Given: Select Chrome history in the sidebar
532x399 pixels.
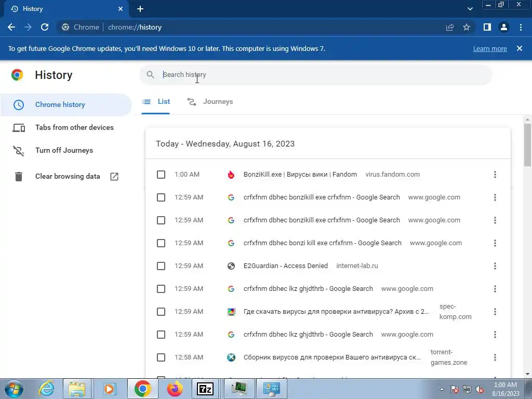Looking at the screenshot, I should 66,104.
